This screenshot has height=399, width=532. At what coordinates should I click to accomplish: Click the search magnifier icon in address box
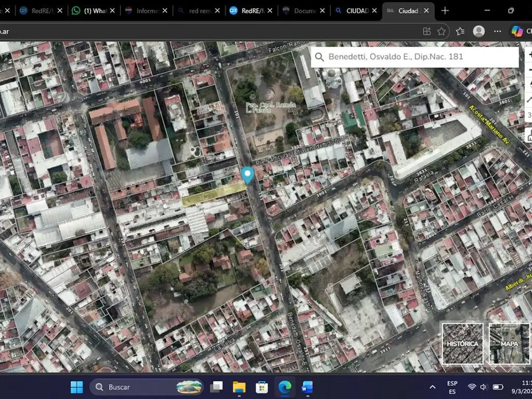(x=320, y=57)
